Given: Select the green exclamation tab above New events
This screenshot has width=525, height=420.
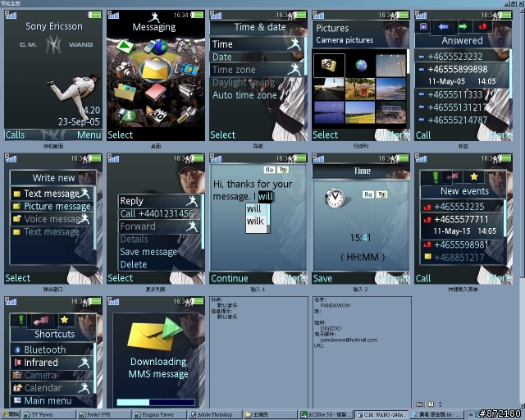Looking at the screenshot, I should click(x=436, y=177).
